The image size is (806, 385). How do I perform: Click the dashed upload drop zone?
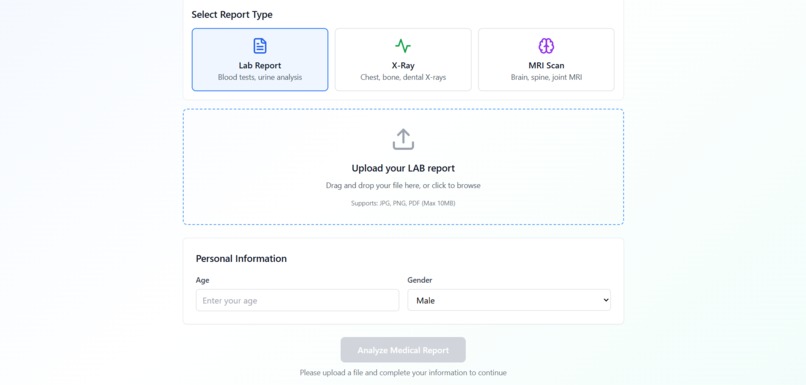click(403, 167)
